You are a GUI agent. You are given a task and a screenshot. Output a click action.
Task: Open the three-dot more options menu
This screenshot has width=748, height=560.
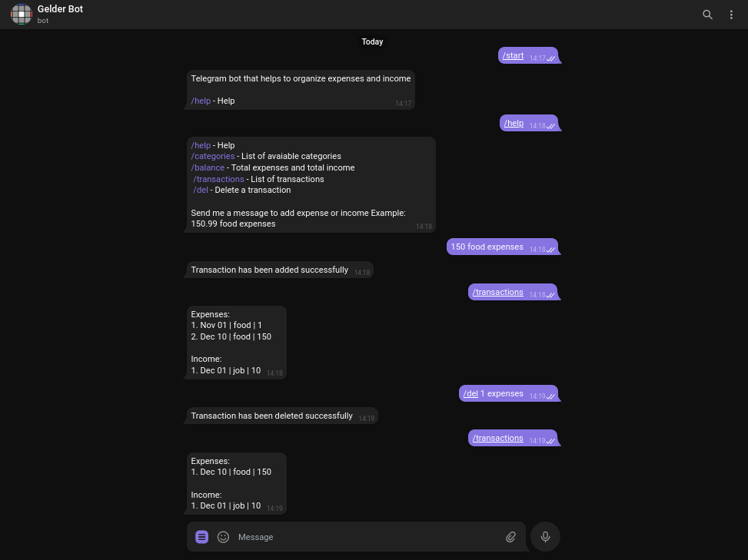(x=731, y=15)
